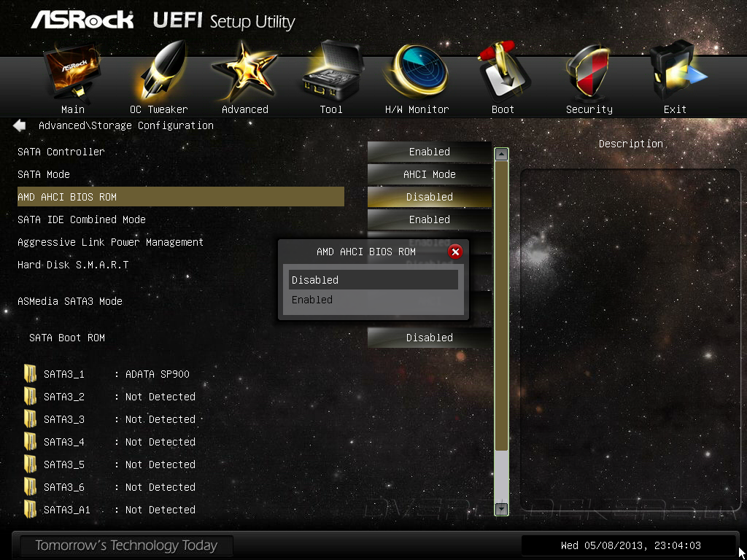Click the SATA3_5 folder icon
The height and width of the screenshot is (560, 747).
point(30,464)
